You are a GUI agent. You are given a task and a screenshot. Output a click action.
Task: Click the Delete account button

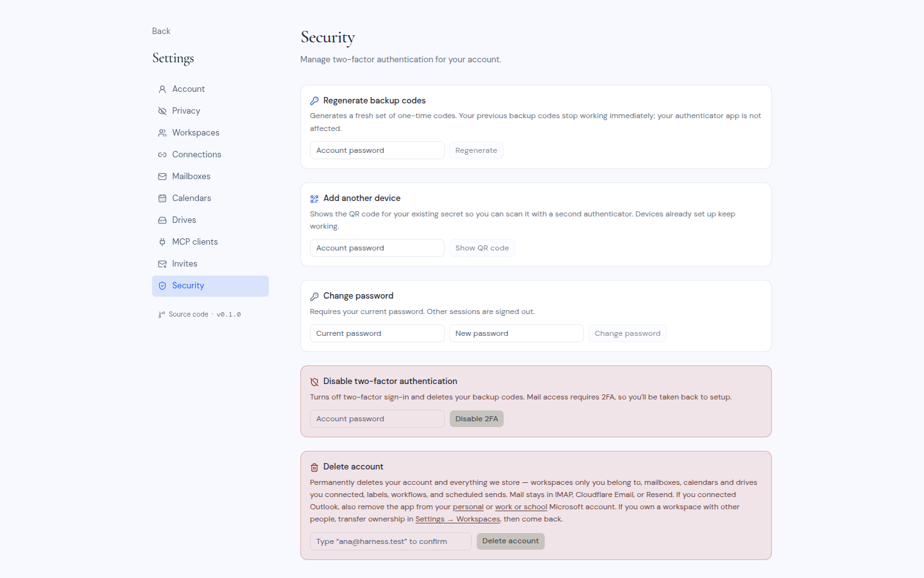click(x=511, y=541)
